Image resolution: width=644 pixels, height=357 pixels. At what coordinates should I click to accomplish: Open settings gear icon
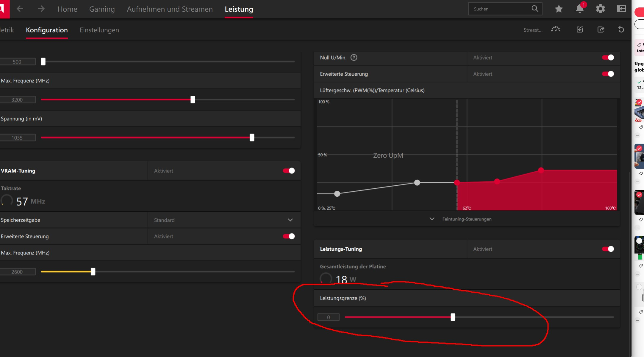(600, 9)
